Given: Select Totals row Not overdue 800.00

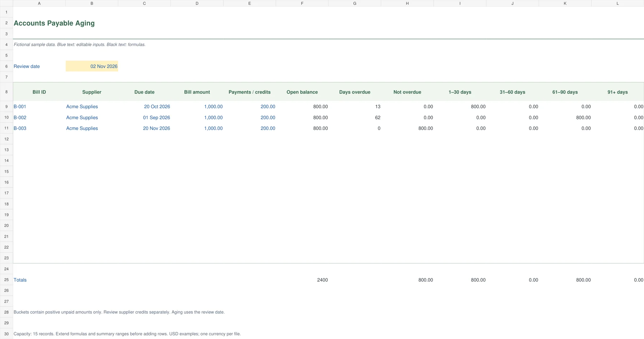Looking at the screenshot, I should click(407, 280).
